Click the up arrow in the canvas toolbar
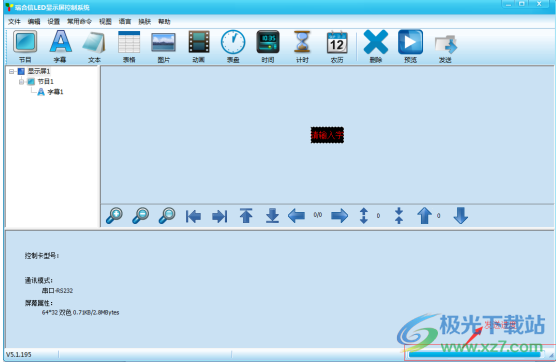556x363 pixels. (424, 216)
